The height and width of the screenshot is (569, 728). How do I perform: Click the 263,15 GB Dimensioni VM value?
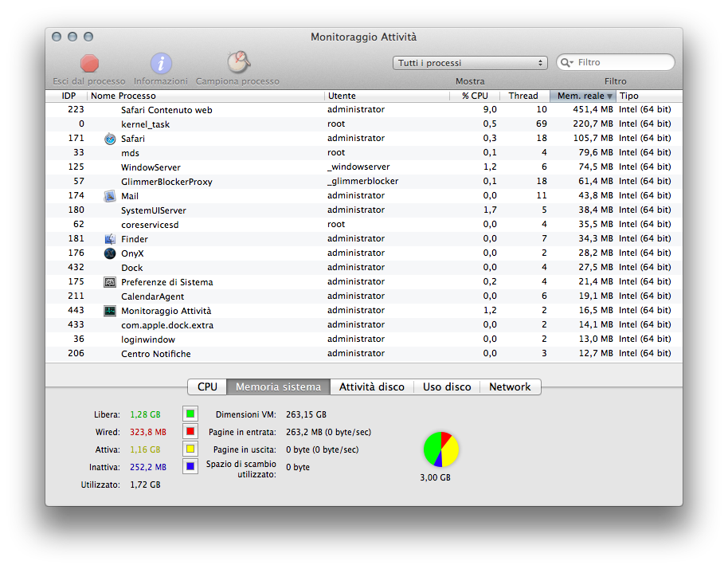pos(306,414)
